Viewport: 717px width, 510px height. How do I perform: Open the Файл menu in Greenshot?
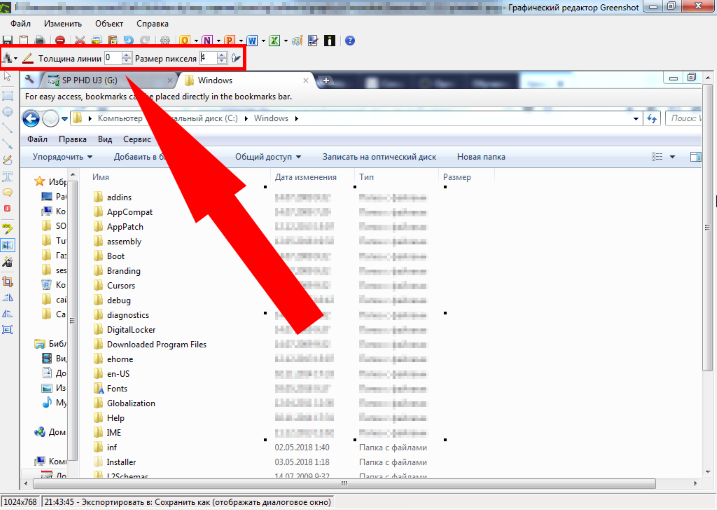[x=20, y=22]
